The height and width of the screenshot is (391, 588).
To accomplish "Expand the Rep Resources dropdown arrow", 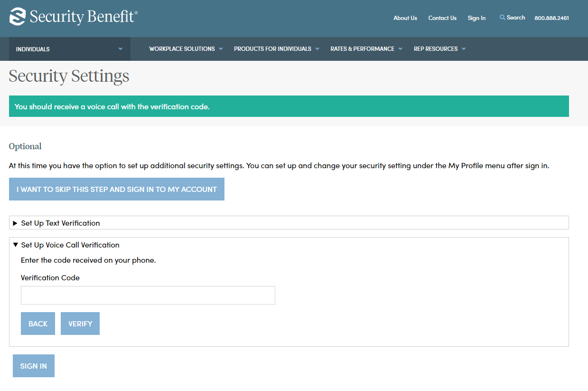I will 464,48.
